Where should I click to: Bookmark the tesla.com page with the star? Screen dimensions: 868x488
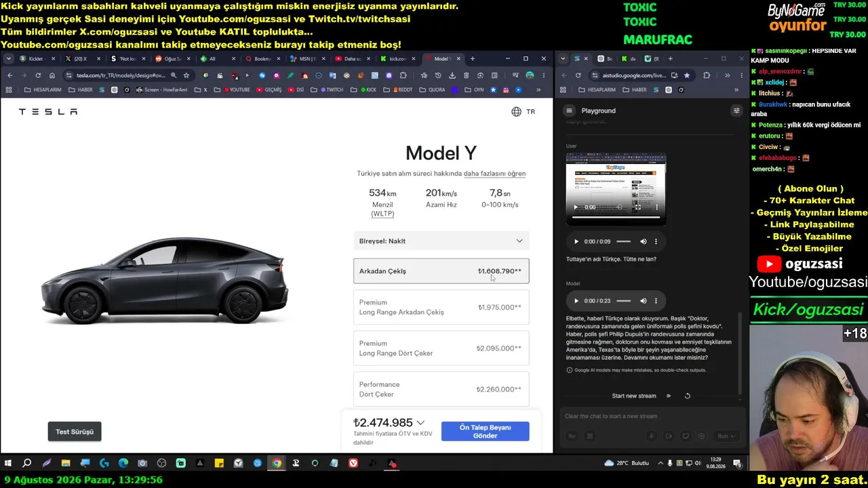(186, 75)
